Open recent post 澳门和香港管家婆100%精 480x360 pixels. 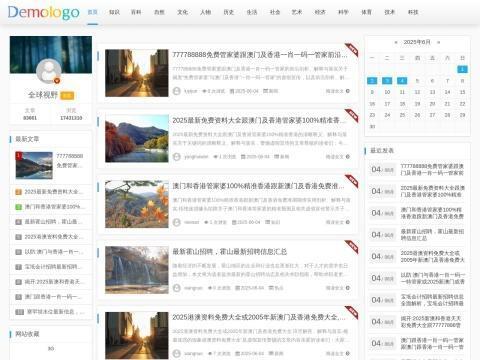[432, 213]
